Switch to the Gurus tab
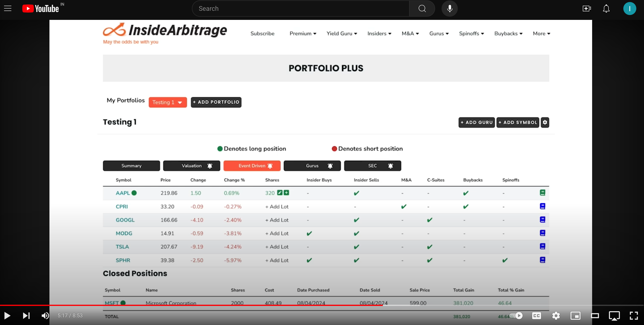The width and height of the screenshot is (644, 325). (x=312, y=166)
